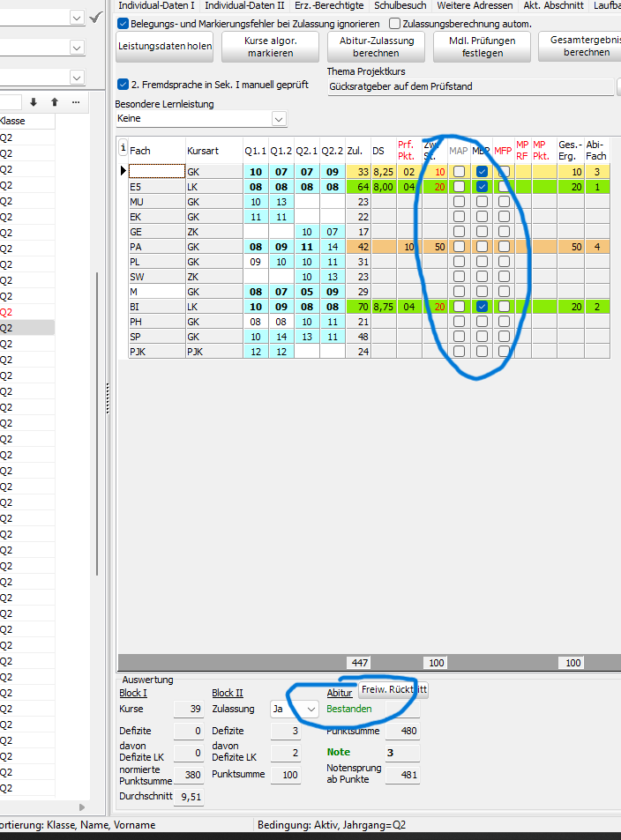Check the MBP checkbox in the SP row
The width and height of the screenshot is (621, 840).
coord(483,337)
